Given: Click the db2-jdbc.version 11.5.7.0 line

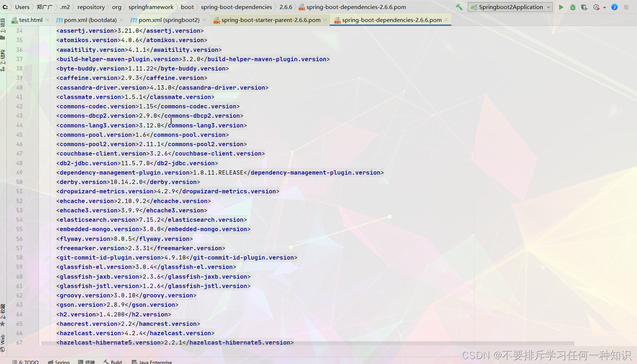Looking at the screenshot, I should pyautogui.click(x=137, y=163).
